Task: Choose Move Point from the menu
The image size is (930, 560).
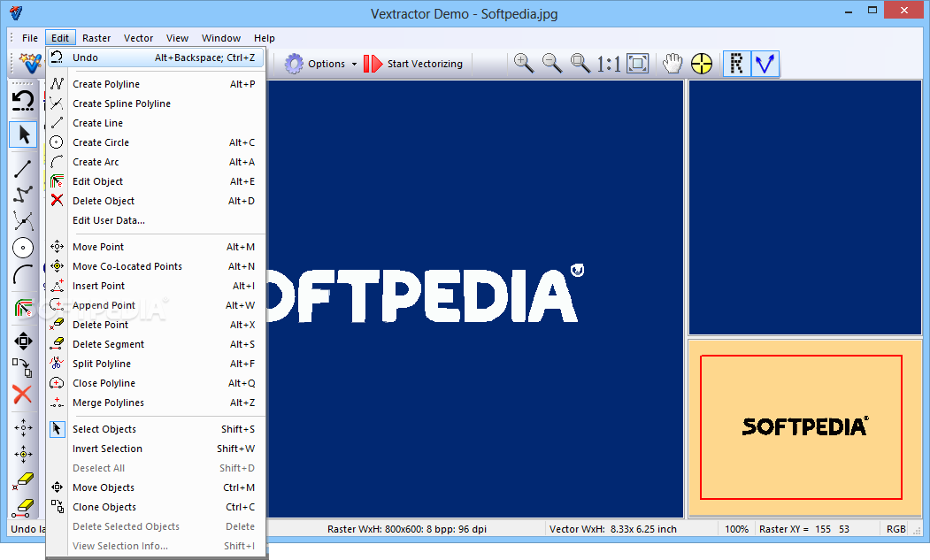Action: [156, 247]
